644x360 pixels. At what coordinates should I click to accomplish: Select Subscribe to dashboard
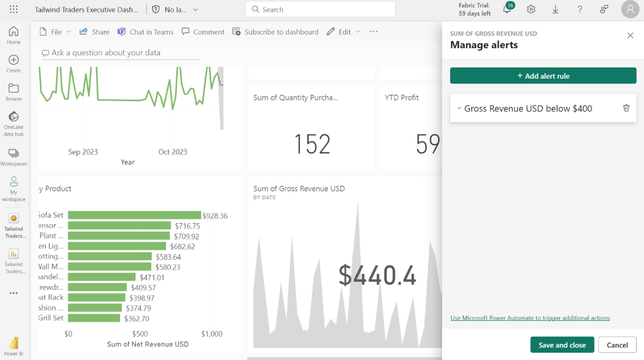(x=275, y=32)
